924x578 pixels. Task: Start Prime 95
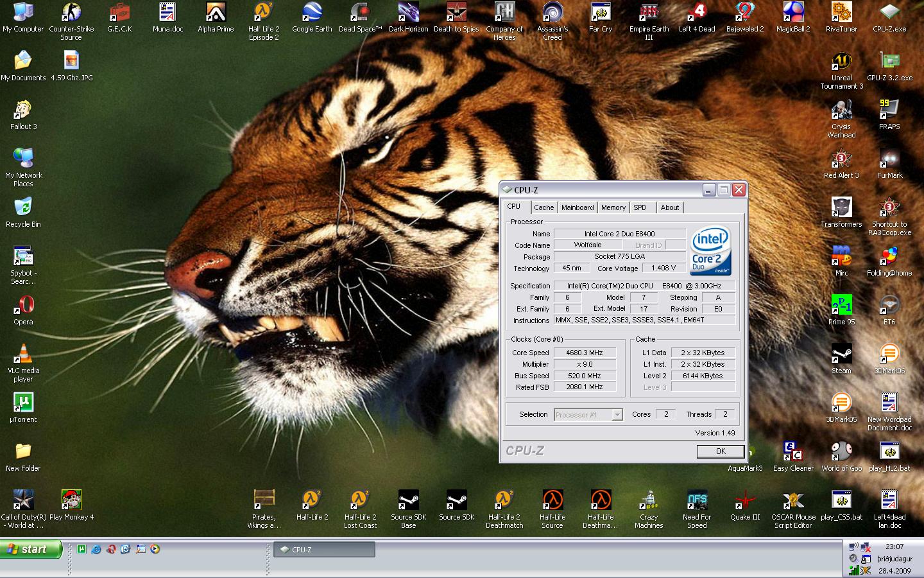(x=841, y=305)
